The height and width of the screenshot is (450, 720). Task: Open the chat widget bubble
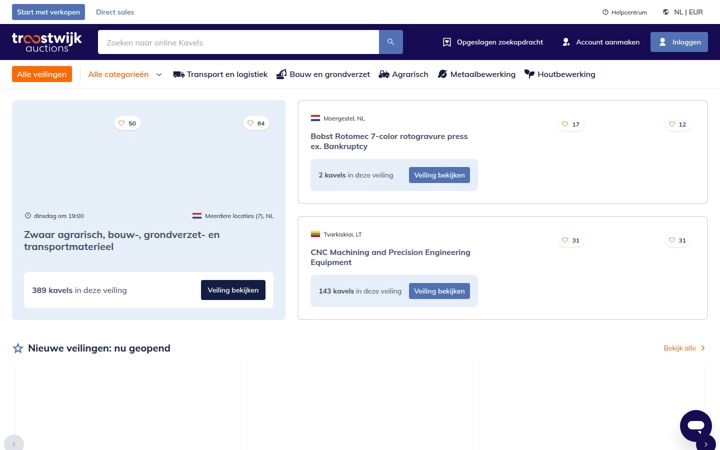click(x=696, y=426)
